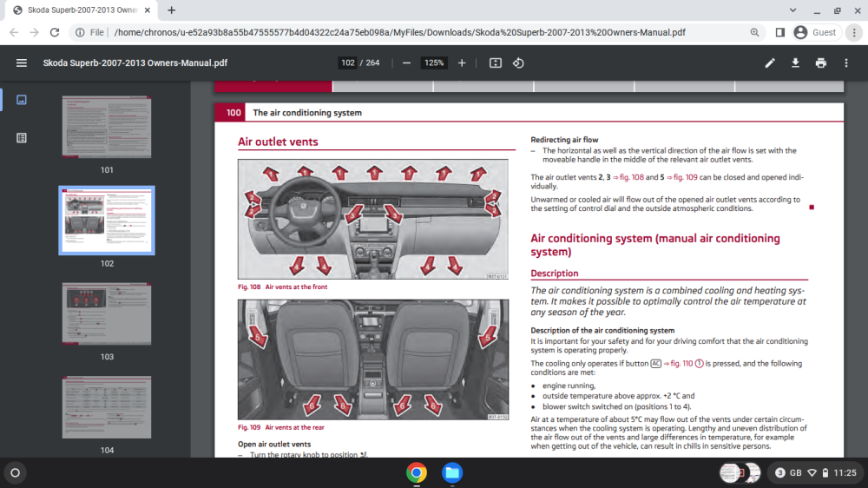Reload the current page
Viewport: 868px width, 488px height.
(x=54, y=33)
